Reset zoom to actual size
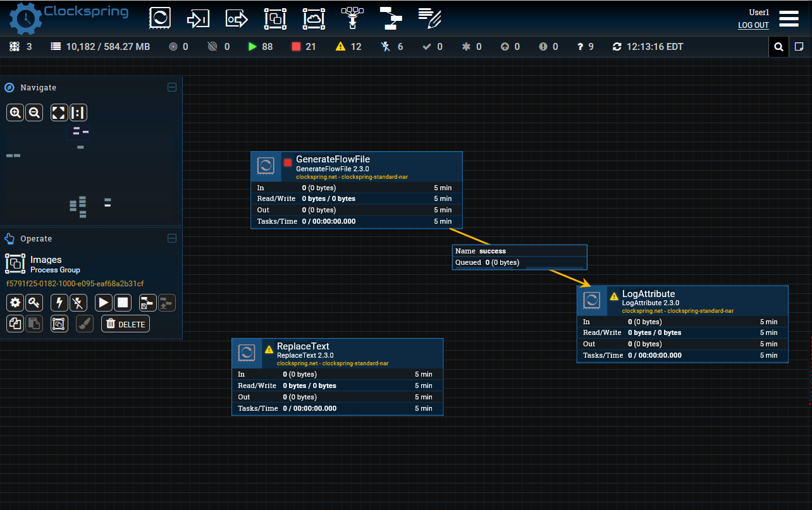Screen dimensions: 812x510 [78, 112]
